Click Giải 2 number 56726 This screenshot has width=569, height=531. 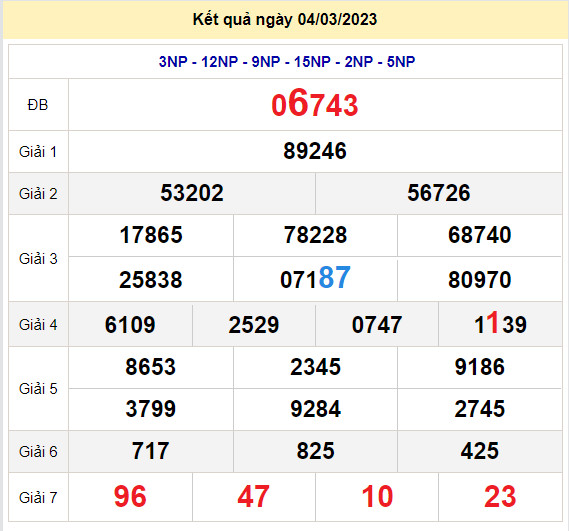(439, 193)
